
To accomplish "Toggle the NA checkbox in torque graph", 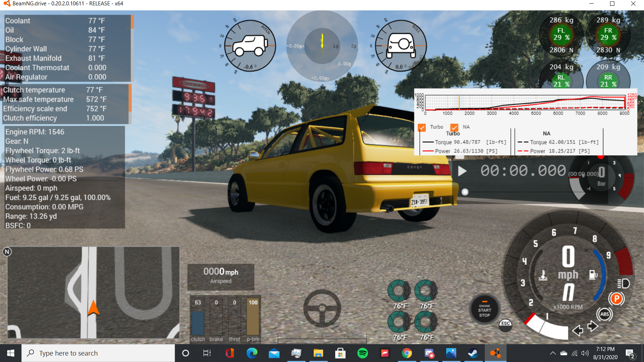I will [454, 127].
